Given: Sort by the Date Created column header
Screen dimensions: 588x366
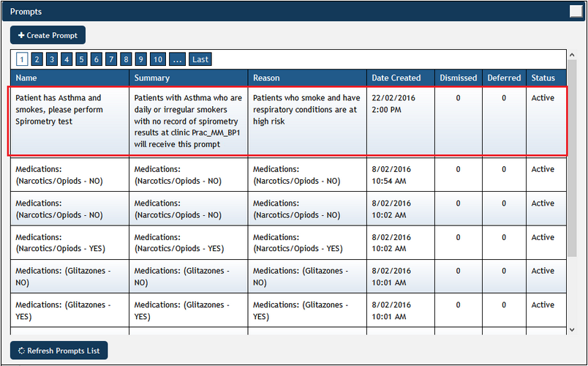Looking at the screenshot, I should 401,78.
